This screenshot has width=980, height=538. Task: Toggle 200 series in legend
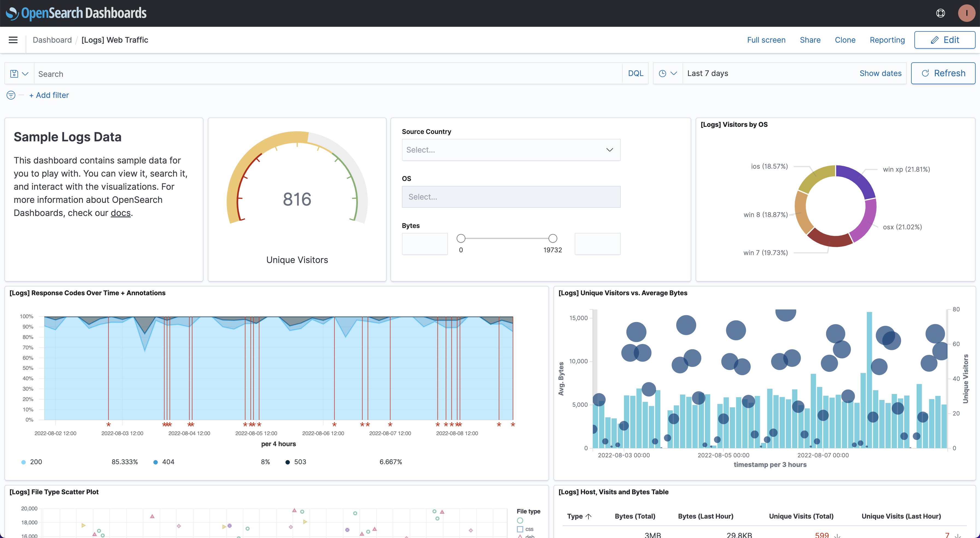coord(31,462)
